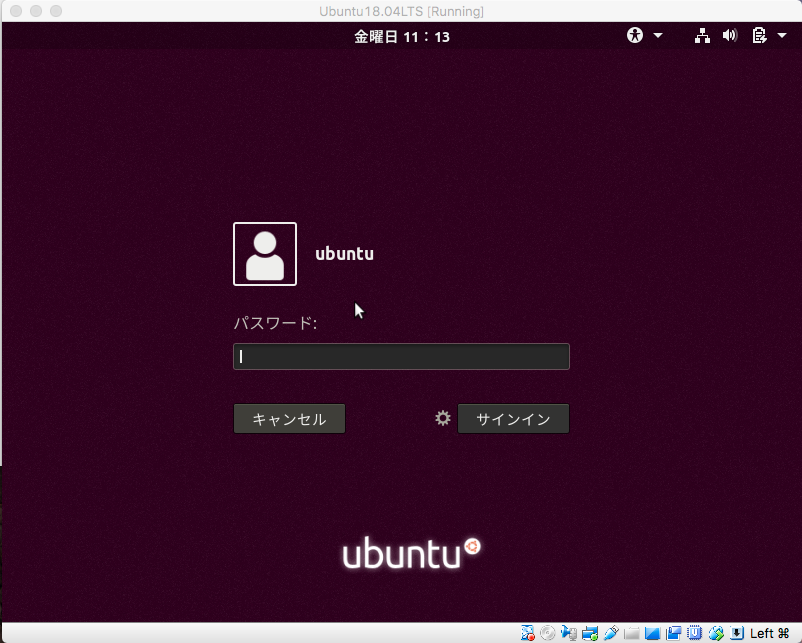Click the recording status icon
Screen dimensions: 802x643
click(x=673, y=633)
